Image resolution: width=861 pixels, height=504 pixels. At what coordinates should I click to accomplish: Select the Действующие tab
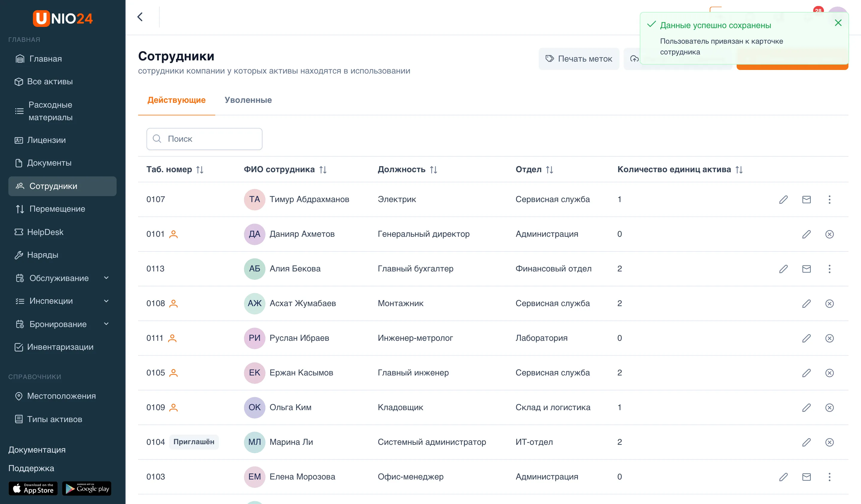(x=176, y=100)
